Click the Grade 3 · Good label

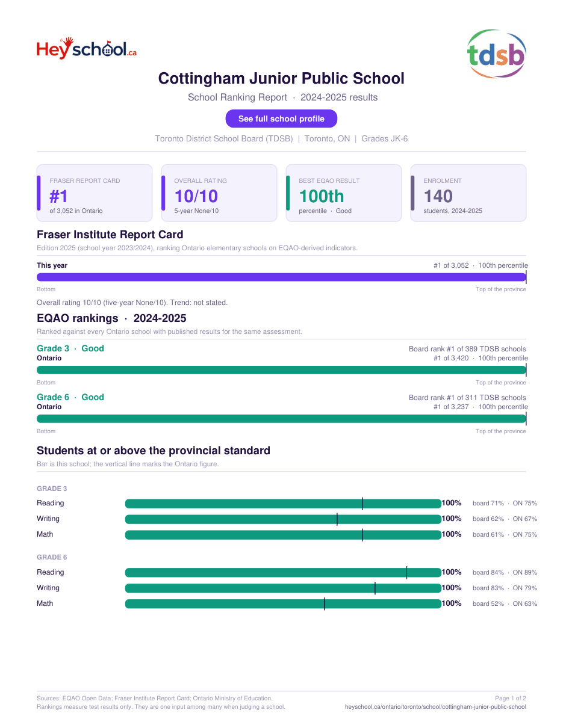click(x=70, y=348)
